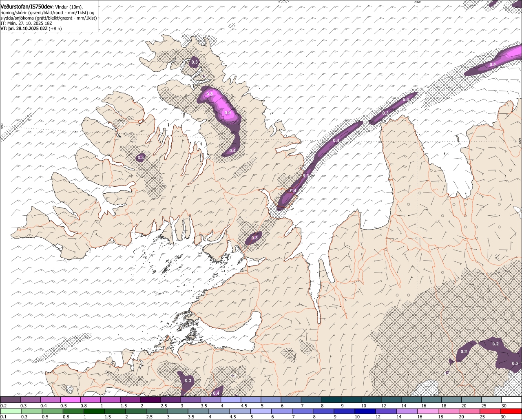
Task: Click the 0.5 snowfall value label
Action: (493, 65)
